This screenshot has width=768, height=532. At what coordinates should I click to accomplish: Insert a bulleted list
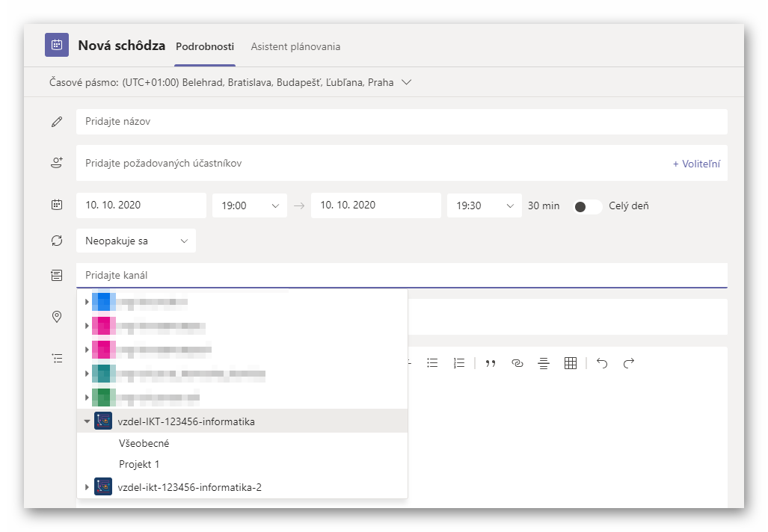(x=432, y=363)
